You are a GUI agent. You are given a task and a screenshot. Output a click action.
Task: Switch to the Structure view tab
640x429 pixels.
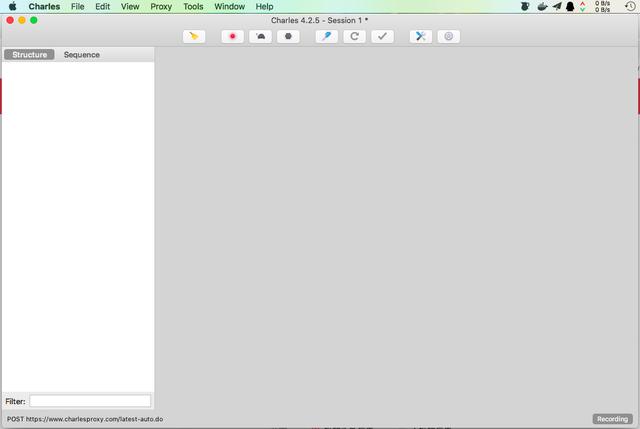[29, 55]
